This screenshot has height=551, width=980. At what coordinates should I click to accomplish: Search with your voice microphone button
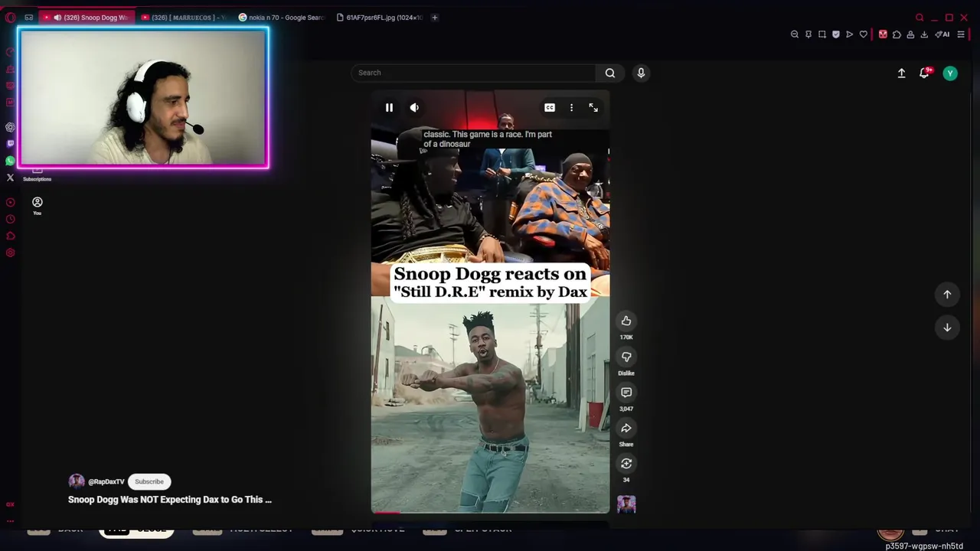tap(641, 73)
